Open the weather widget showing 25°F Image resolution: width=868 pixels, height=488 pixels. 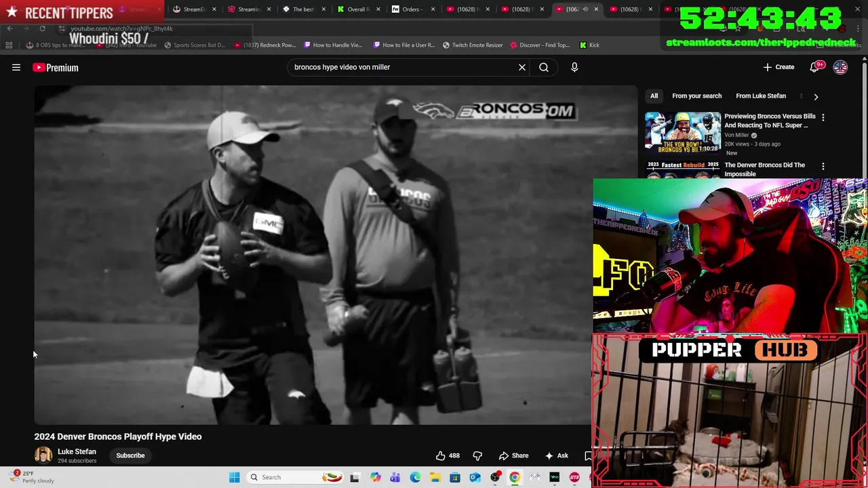tap(32, 477)
